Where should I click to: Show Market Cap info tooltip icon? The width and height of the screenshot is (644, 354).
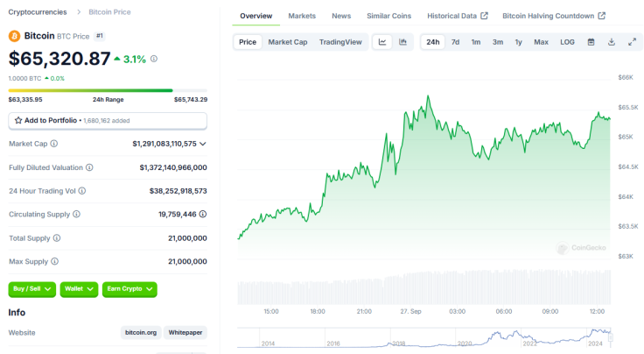pos(53,144)
